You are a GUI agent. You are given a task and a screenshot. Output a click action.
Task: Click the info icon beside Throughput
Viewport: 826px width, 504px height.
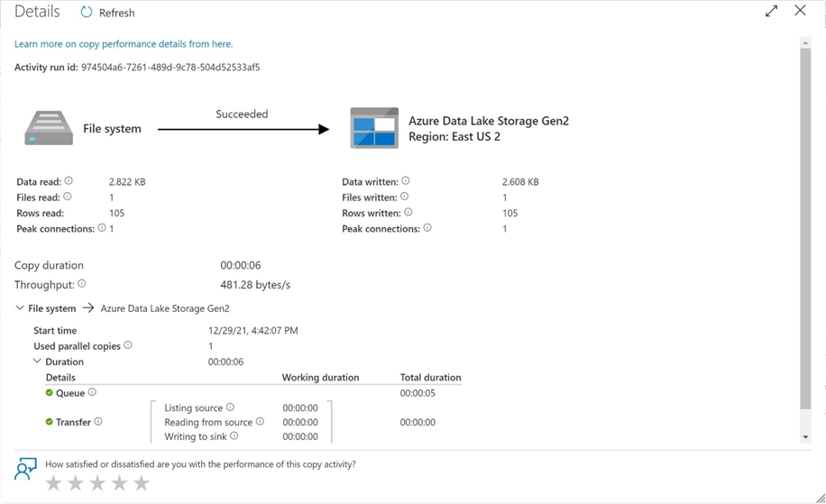click(82, 284)
